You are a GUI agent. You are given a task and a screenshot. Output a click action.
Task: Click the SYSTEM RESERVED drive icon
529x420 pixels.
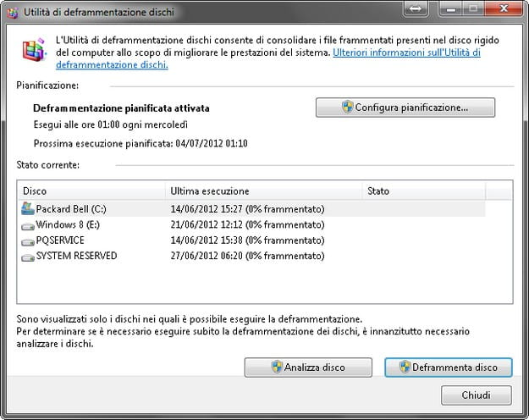tap(27, 256)
